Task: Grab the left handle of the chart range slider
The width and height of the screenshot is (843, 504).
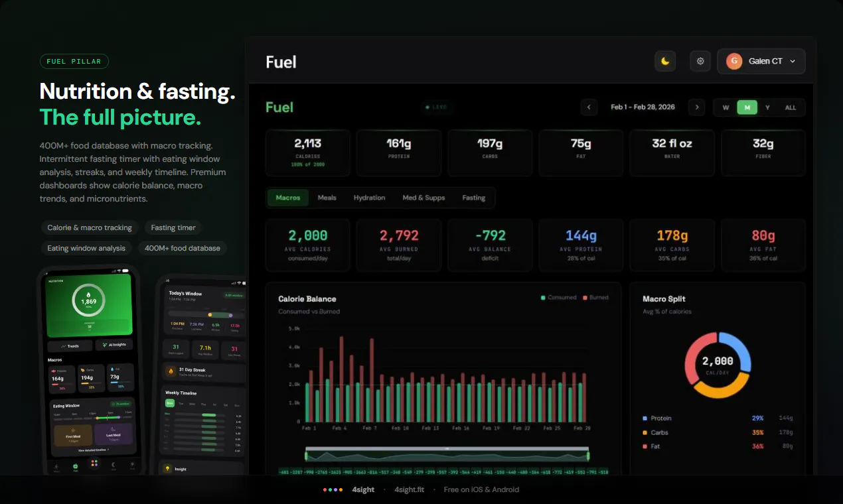Action: [x=306, y=456]
